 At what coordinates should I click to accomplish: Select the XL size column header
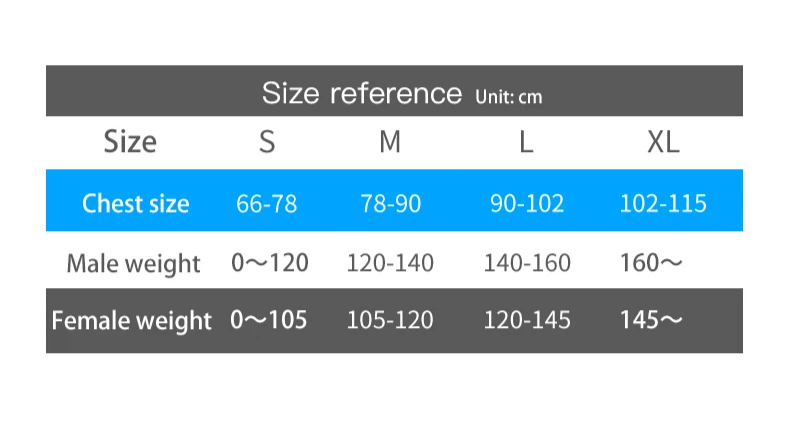(x=663, y=142)
